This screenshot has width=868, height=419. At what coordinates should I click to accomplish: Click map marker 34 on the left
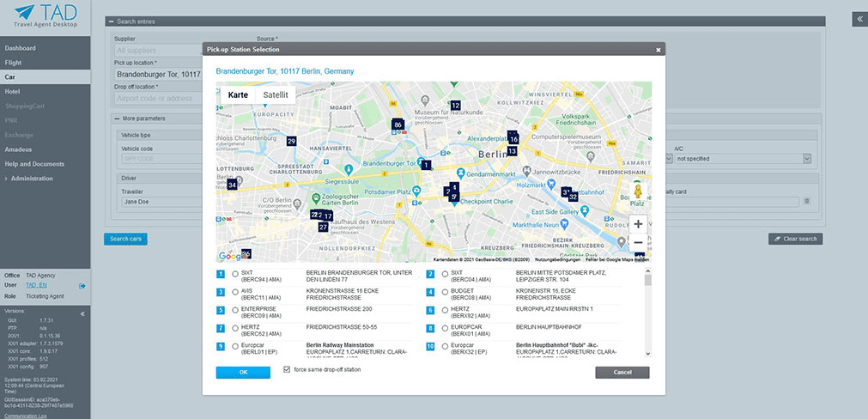[232, 184]
